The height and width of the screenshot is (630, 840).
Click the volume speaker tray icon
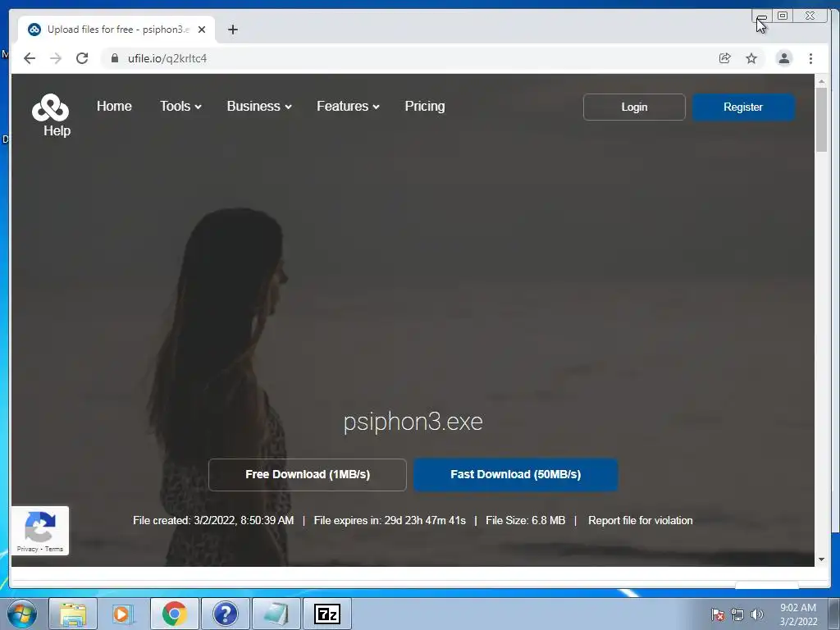757,614
